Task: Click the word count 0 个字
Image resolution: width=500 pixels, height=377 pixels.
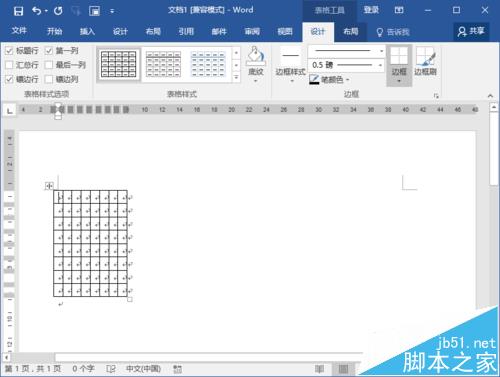Action: coord(83,368)
